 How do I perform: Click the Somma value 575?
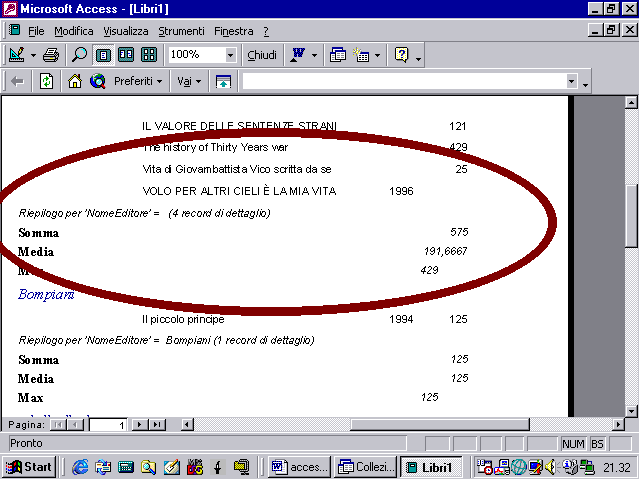coord(459,232)
